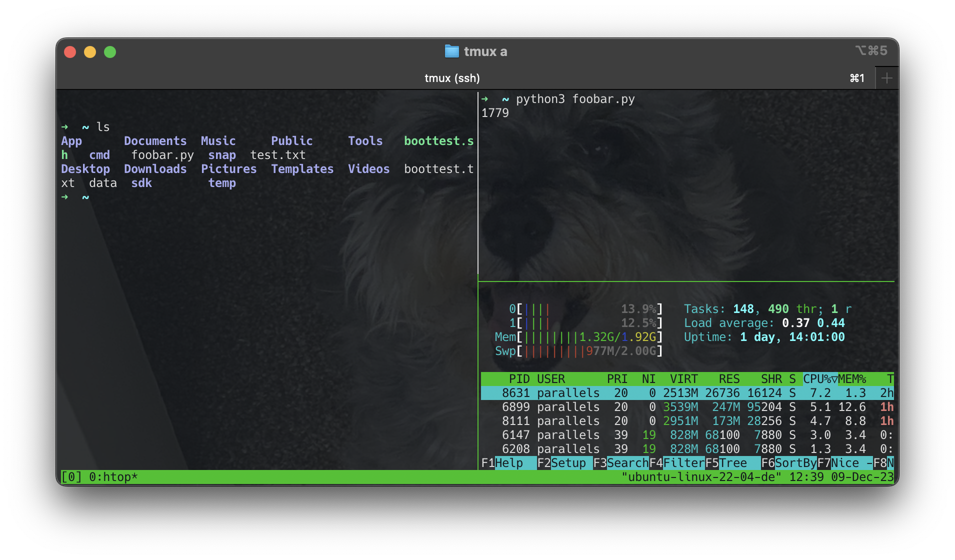The width and height of the screenshot is (955, 560).
Task: Open a new tab with the plus icon
Action: 886,77
